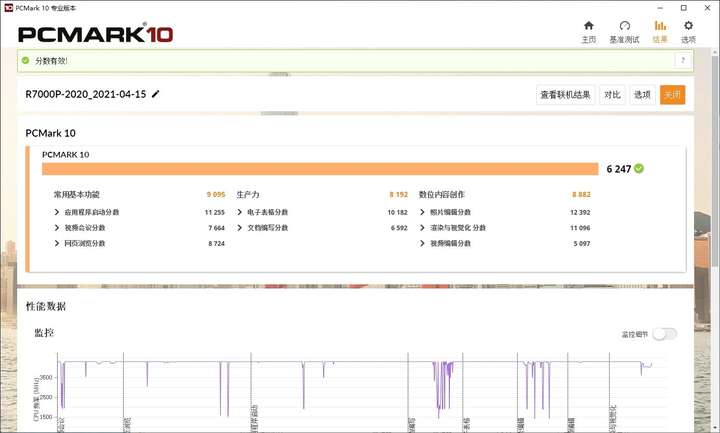Screen dimensions: 720x433
Task: Click the orange Close (关闭) button
Action: pyautogui.click(x=672, y=95)
